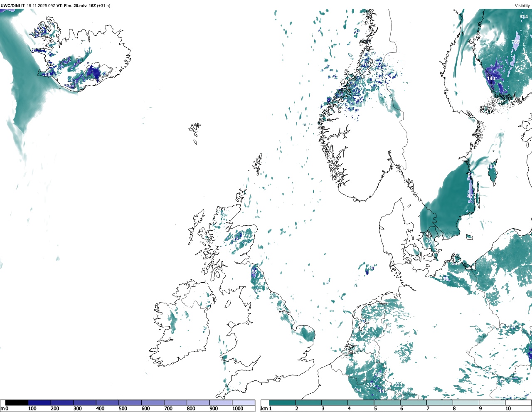Click the 200–300 m legend color block

62,402
